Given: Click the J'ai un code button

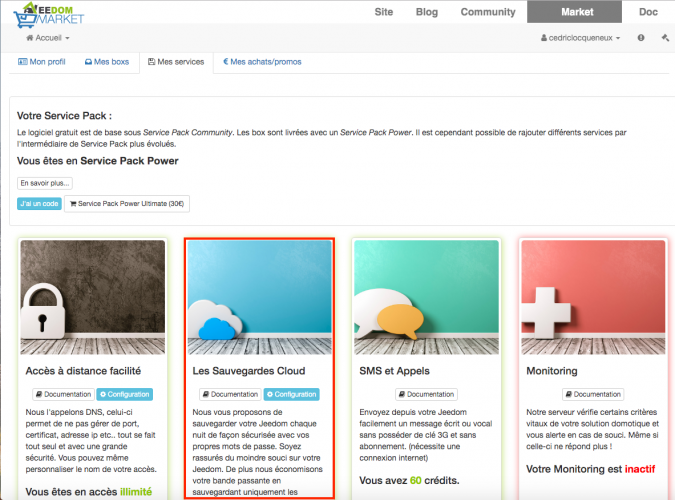Looking at the screenshot, I should click(x=39, y=204).
